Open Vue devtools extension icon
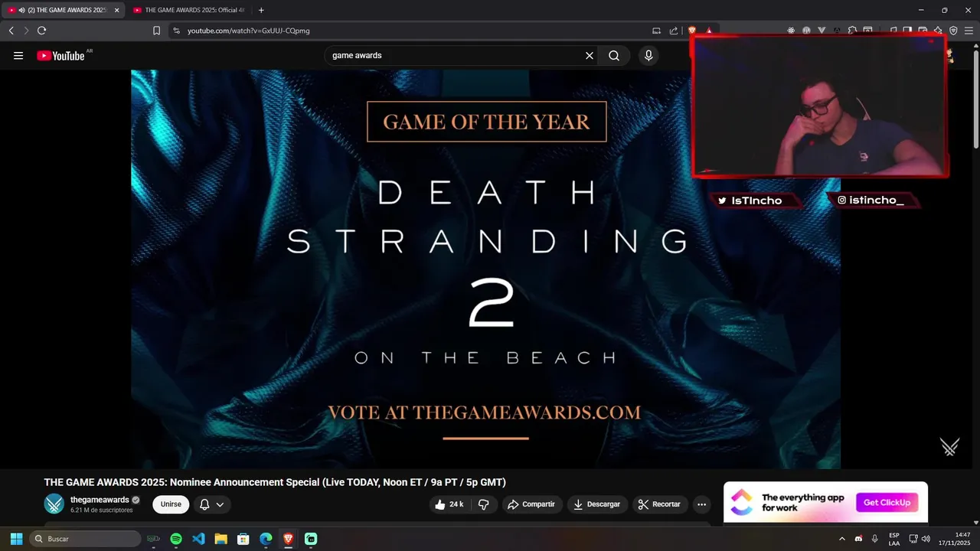The width and height of the screenshot is (980, 551). (822, 31)
